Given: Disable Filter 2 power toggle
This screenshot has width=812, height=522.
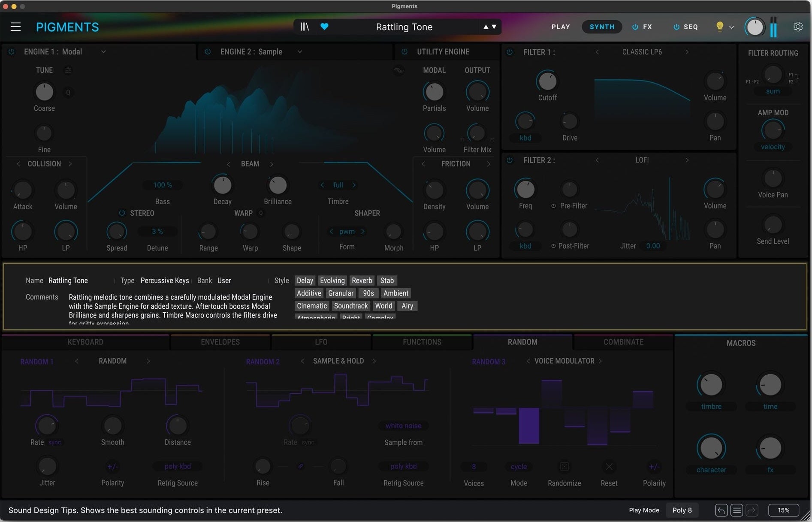Looking at the screenshot, I should click(510, 160).
